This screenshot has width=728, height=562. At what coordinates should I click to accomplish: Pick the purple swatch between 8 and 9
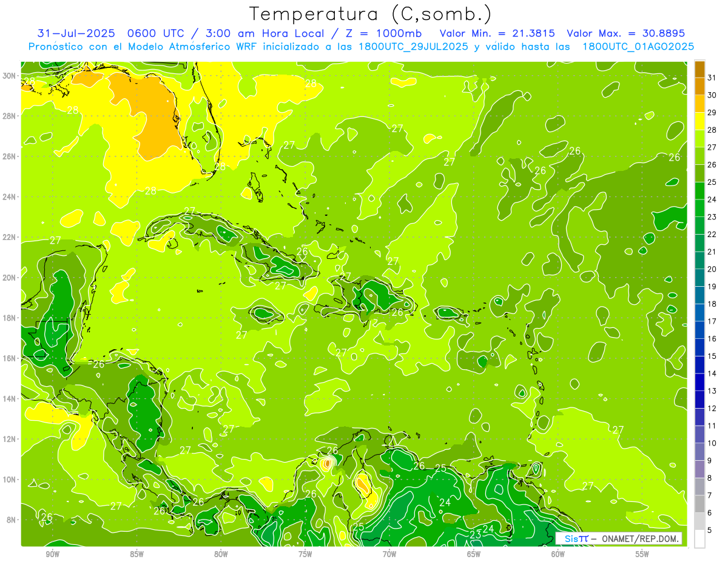click(x=700, y=469)
